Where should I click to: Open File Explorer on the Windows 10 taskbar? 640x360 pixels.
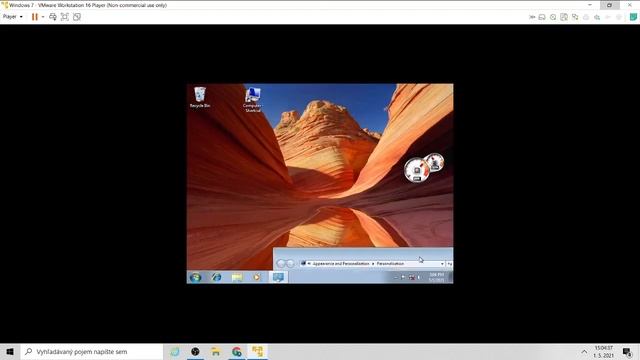pos(216,351)
